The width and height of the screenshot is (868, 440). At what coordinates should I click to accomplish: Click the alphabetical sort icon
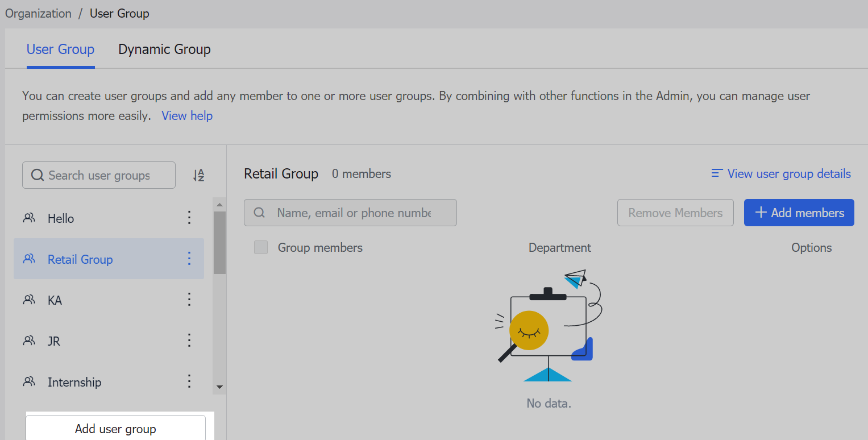tap(198, 175)
